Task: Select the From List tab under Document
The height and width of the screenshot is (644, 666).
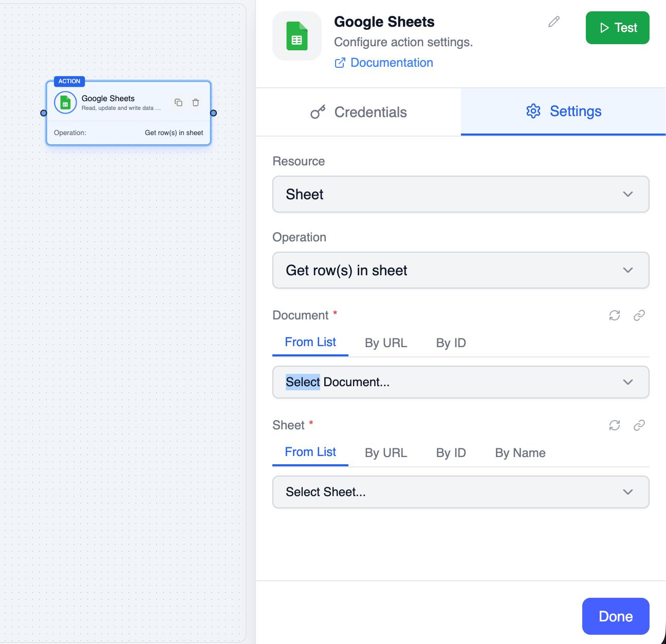Action: (310, 342)
